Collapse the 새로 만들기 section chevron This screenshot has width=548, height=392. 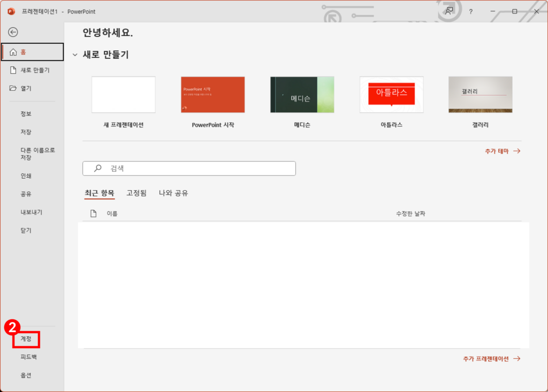coord(75,55)
